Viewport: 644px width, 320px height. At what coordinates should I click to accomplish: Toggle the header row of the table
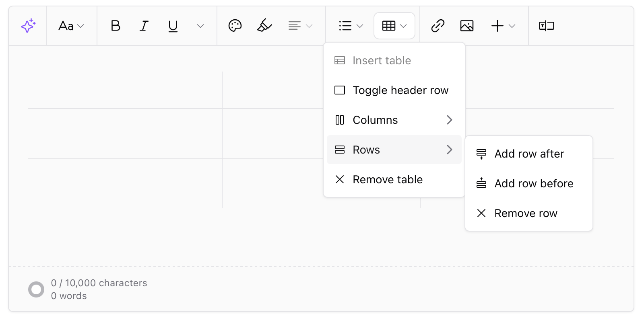tap(400, 90)
